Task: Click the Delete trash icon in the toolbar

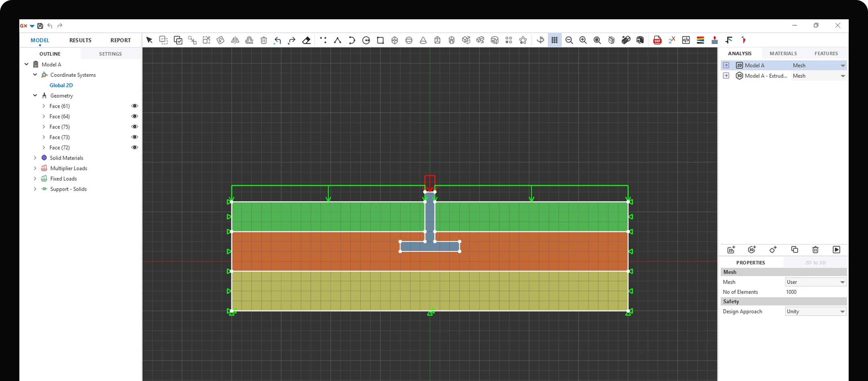Action: tap(264, 40)
